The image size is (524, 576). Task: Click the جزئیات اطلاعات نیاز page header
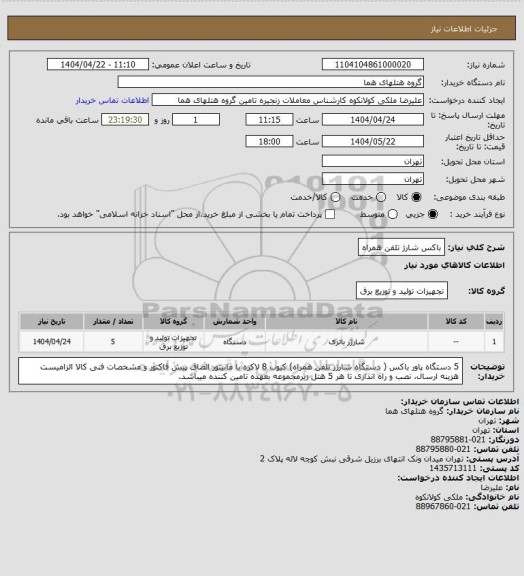[464, 29]
